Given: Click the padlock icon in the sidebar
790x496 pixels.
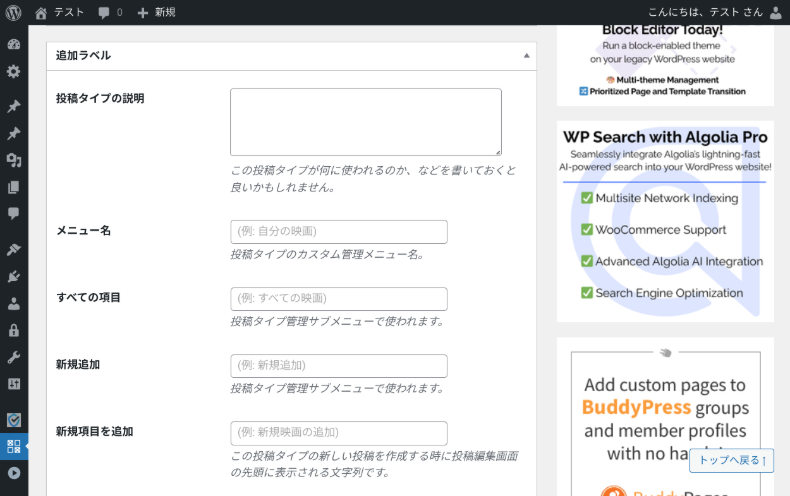Looking at the screenshot, I should tap(14, 330).
